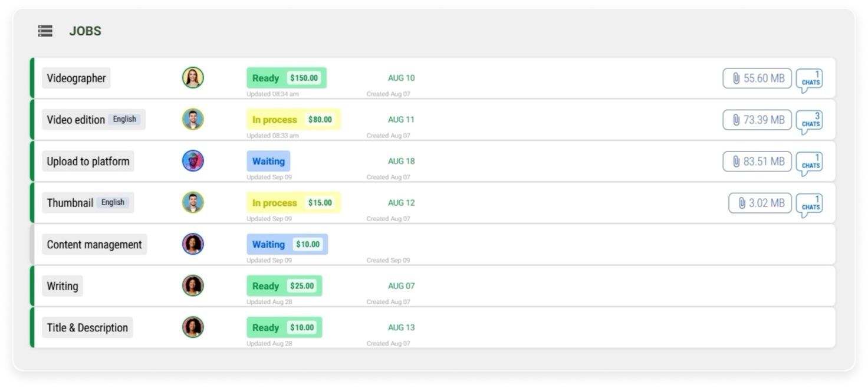
Task: Open the 3.02 MB attachments button
Action: tap(759, 203)
